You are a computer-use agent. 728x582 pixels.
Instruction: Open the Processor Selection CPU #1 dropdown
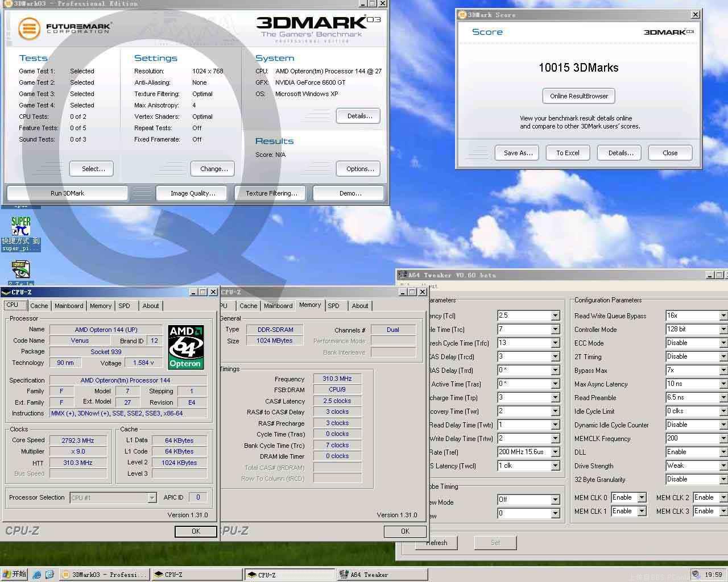113,498
